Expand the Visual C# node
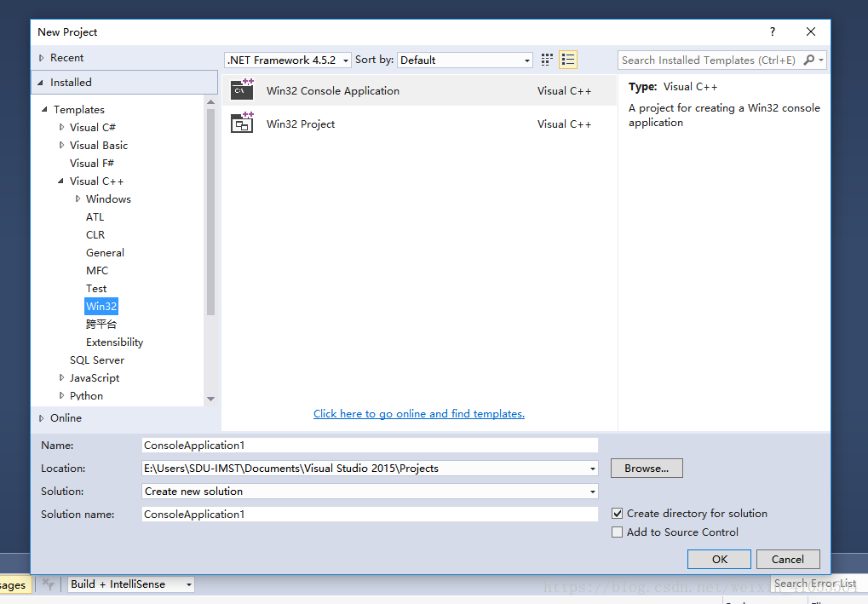The width and height of the screenshot is (868, 604). 61,127
